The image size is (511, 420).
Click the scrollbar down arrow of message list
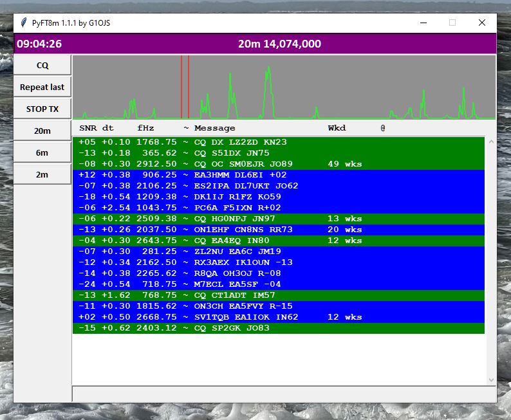coord(491,380)
